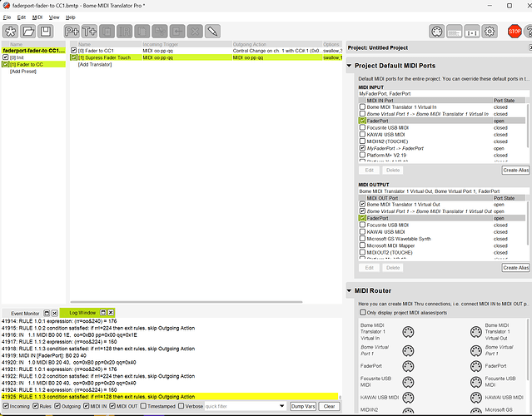Click the Edit pencil icon in the toolbar
Viewport: 532px width, 416px height.
pos(212,32)
